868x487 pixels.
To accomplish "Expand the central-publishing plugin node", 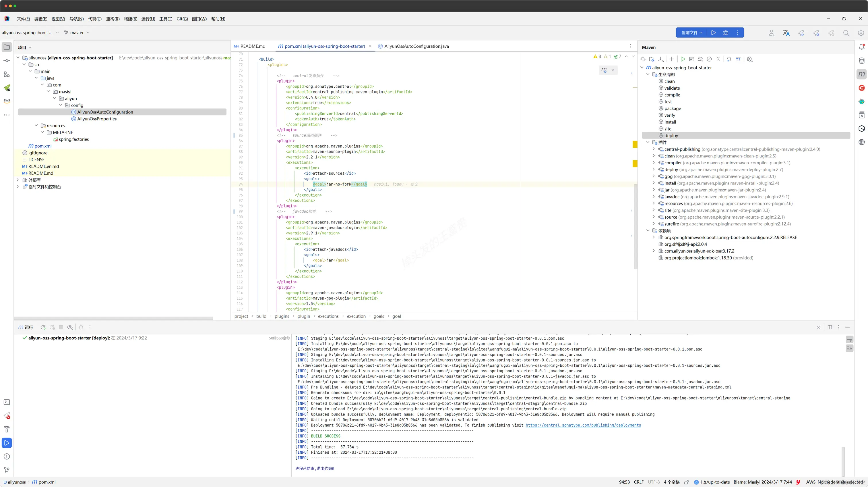I will click(x=654, y=149).
